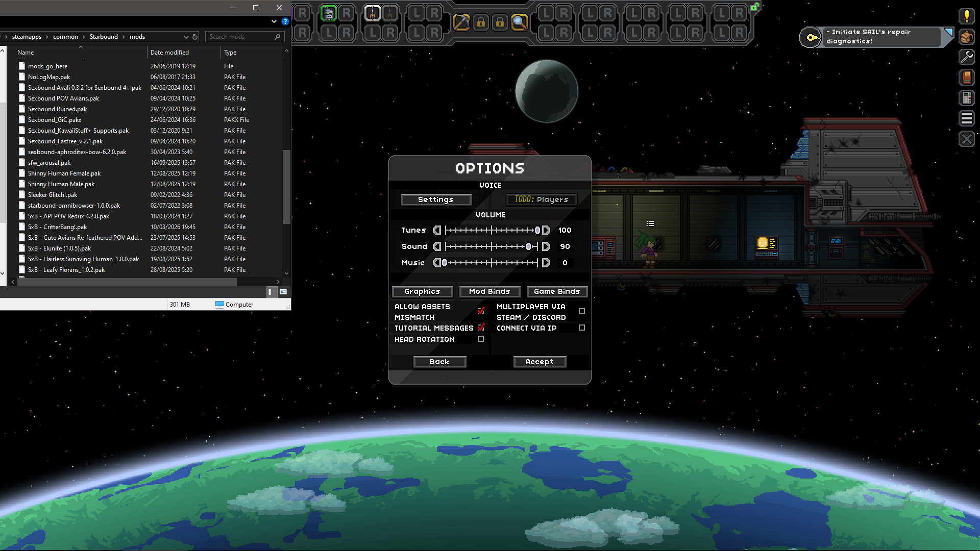Click the green hotbar lock icon
The height and width of the screenshot is (551, 980).
[754, 7]
